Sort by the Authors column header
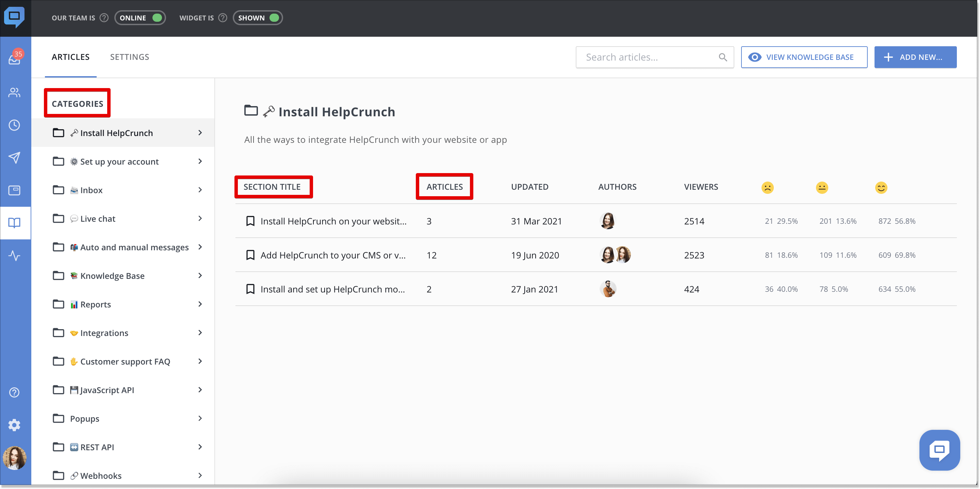The width and height of the screenshot is (980, 489). coord(617,187)
